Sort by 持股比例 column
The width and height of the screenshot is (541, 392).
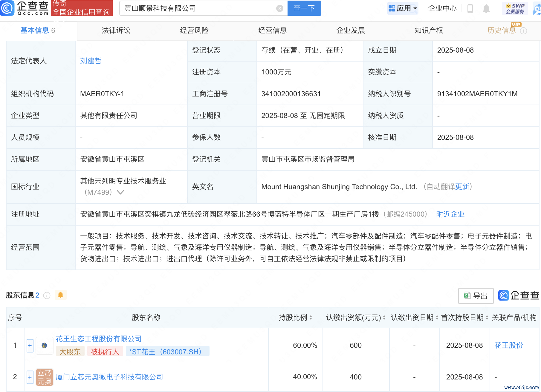point(311,318)
